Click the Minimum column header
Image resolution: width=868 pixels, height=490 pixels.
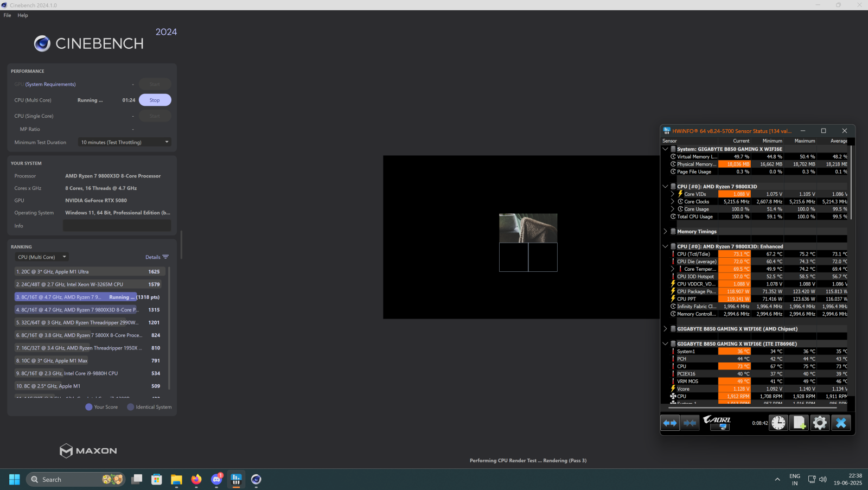[773, 141]
